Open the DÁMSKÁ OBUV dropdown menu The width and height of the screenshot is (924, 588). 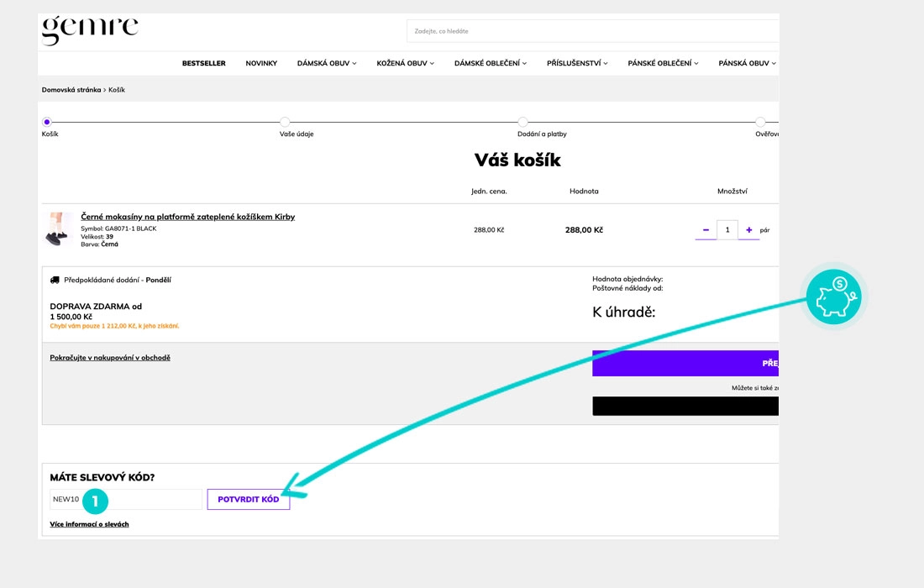(x=328, y=62)
